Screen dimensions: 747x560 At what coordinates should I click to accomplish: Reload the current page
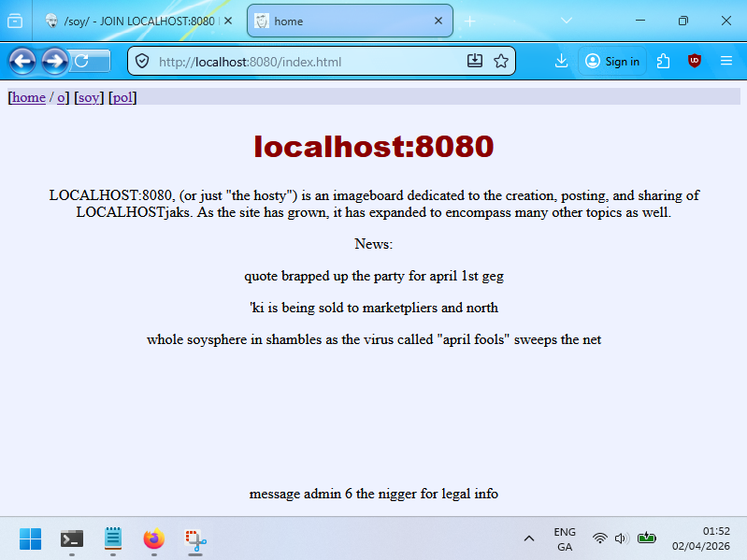82,62
